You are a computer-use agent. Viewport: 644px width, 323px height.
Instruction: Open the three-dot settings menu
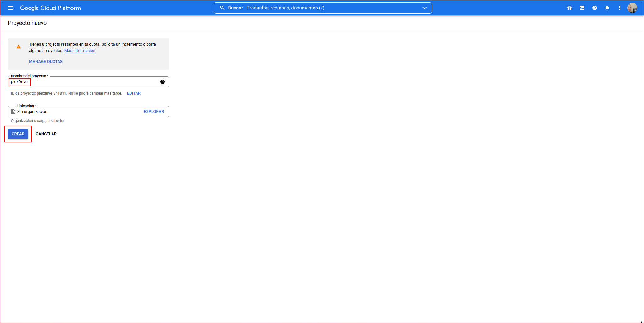(619, 8)
